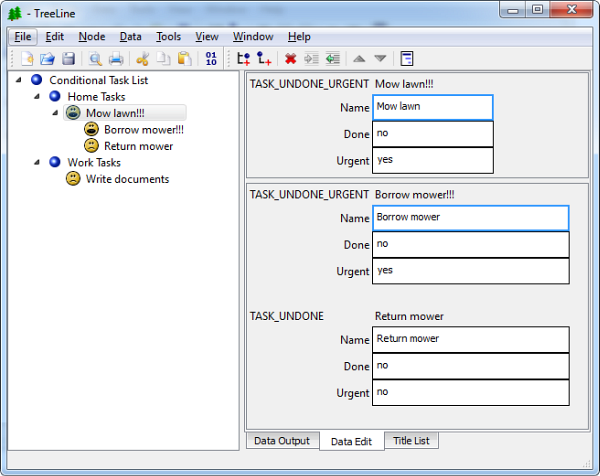Select the Return mower tree node
This screenshot has height=476, width=600.
[x=139, y=146]
